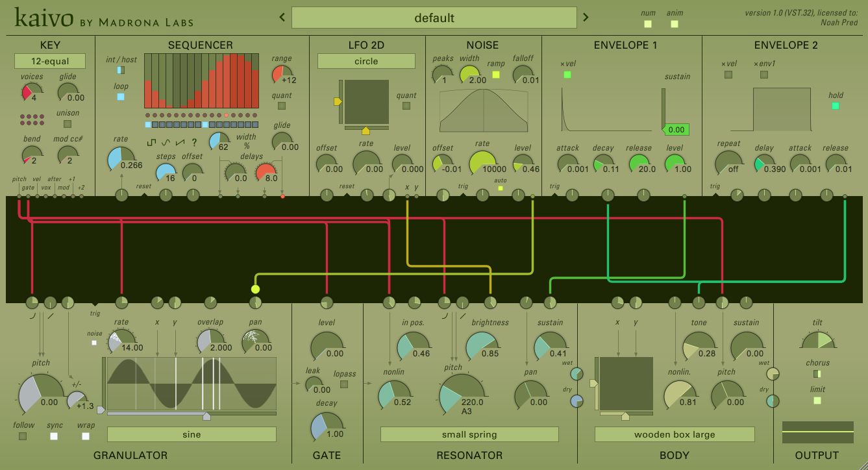The width and height of the screenshot is (868, 470).
Task: Open the default preset menu
Action: (x=434, y=18)
